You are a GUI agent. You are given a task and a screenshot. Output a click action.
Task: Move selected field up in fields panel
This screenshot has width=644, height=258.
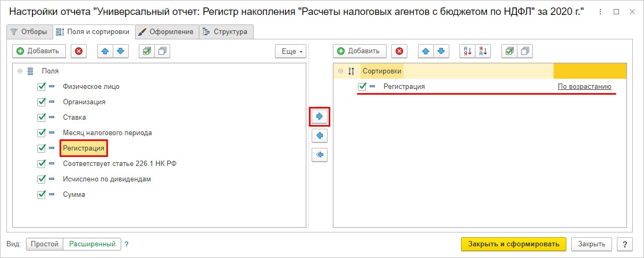pos(105,51)
